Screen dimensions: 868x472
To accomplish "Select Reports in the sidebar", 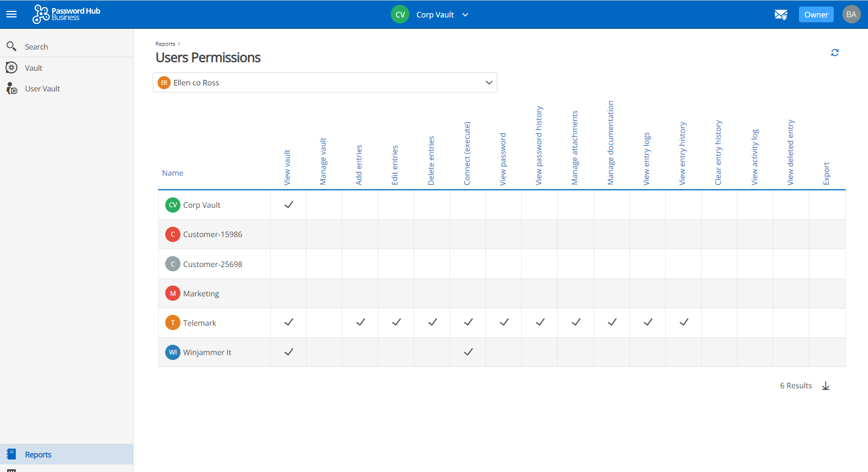I will click(38, 455).
